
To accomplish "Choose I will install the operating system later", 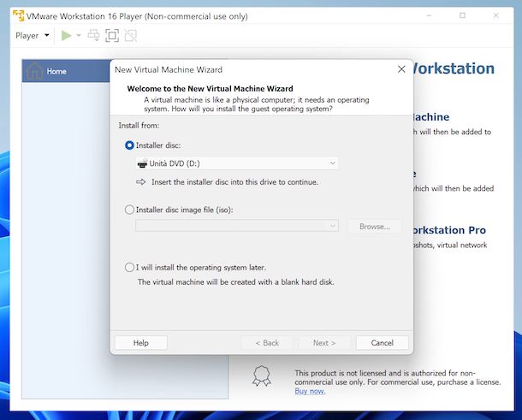I will [x=129, y=267].
